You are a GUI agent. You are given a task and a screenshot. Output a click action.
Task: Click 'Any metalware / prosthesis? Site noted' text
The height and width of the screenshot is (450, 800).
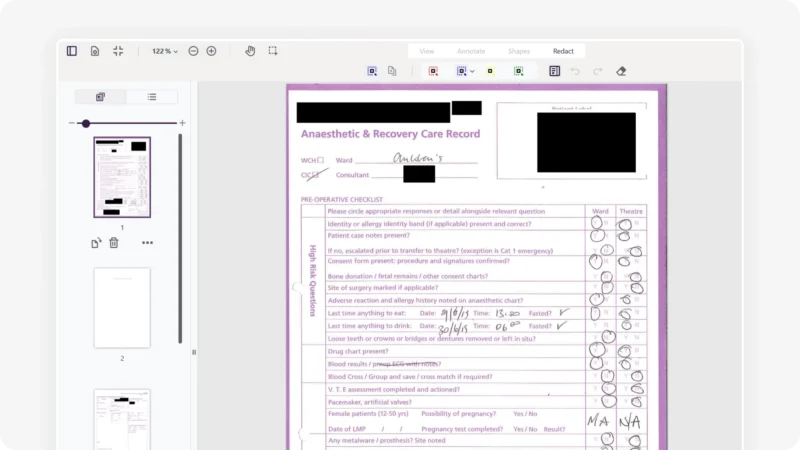(x=386, y=441)
